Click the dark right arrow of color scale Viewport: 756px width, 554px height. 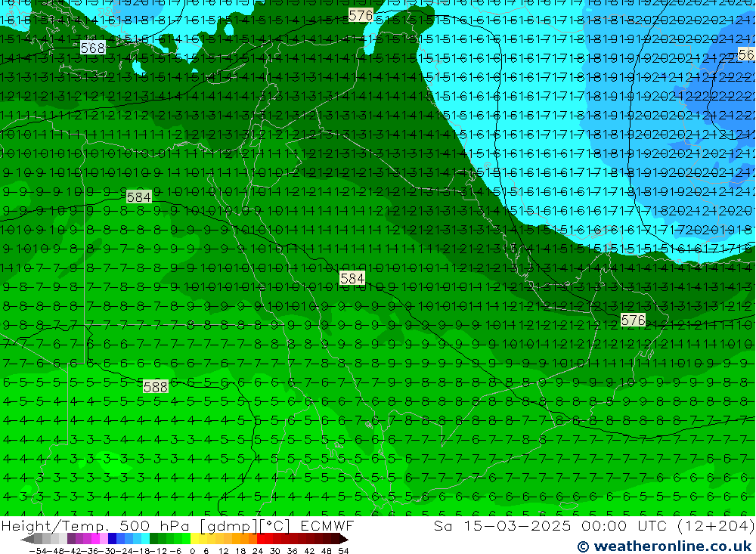point(343,539)
